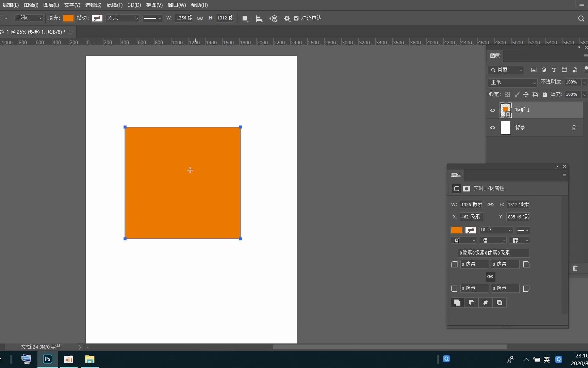Image resolution: width=588 pixels, height=368 pixels.
Task: Toggle lock transparent pixels
Action: pos(507,94)
